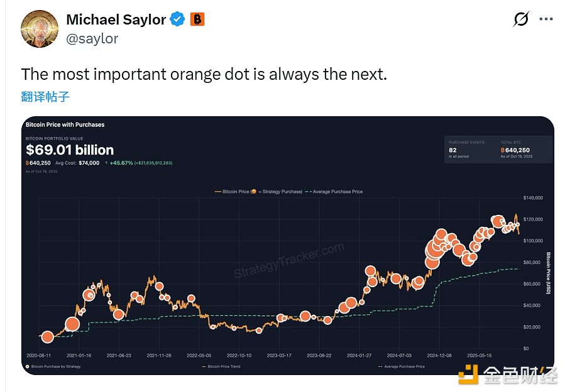Click the Purchase Events 82 stat card
Screen dimensions: 565x392
[467, 150]
